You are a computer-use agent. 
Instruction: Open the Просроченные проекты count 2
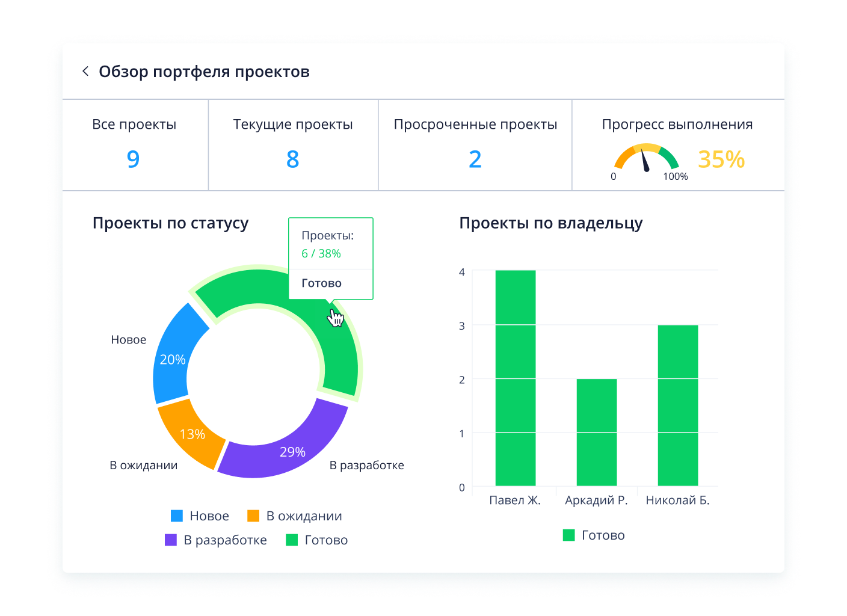point(475,159)
